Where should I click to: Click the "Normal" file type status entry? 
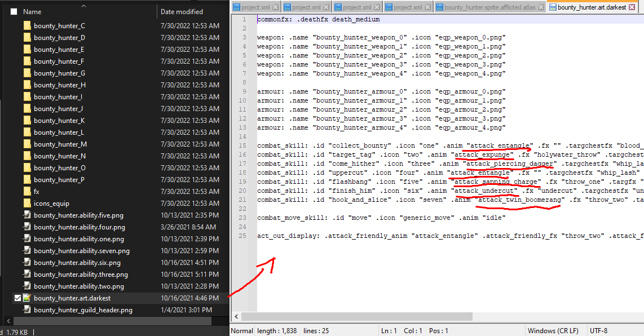point(242,331)
